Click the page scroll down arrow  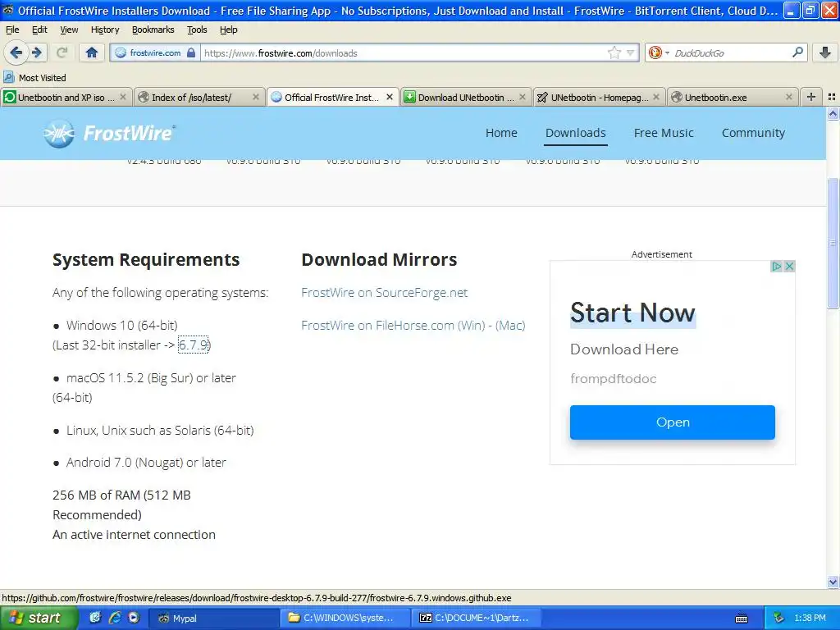(833, 582)
